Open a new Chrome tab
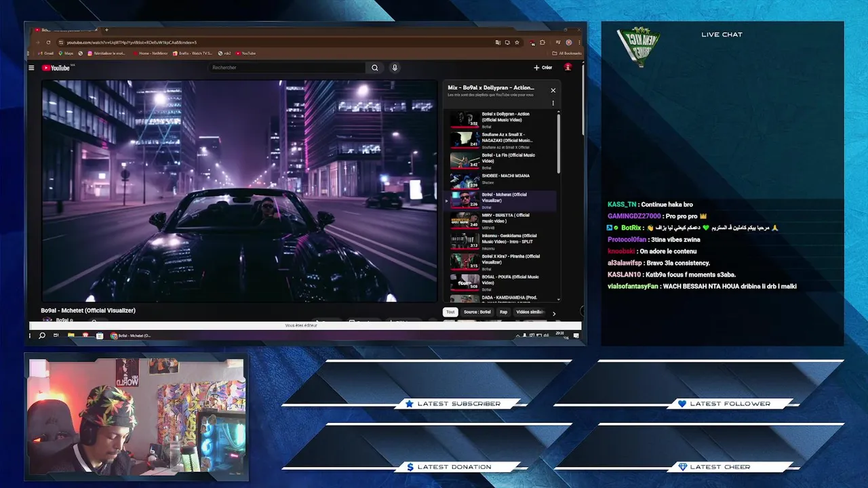This screenshot has height=488, width=868. (106, 30)
